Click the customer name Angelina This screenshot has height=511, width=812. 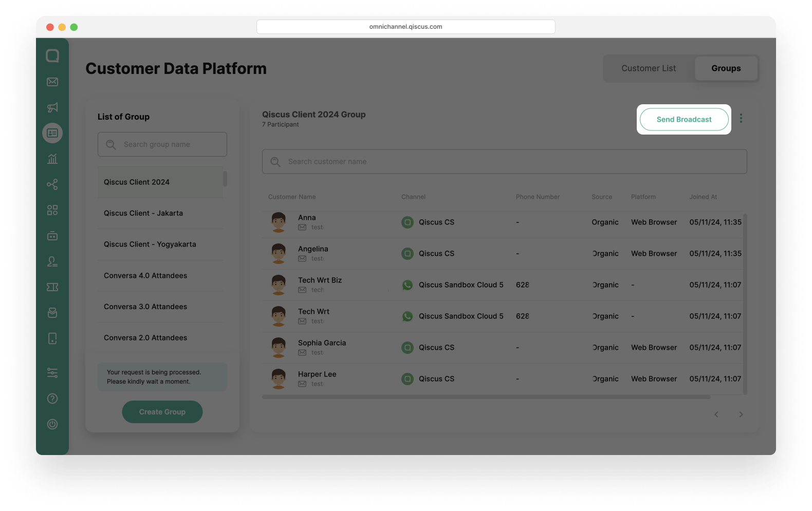(x=313, y=249)
